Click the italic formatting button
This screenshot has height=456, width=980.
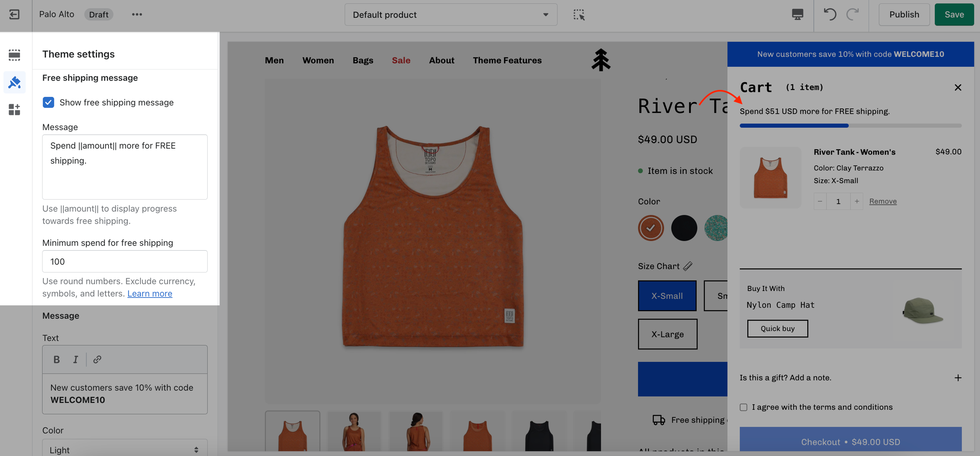[75, 360]
